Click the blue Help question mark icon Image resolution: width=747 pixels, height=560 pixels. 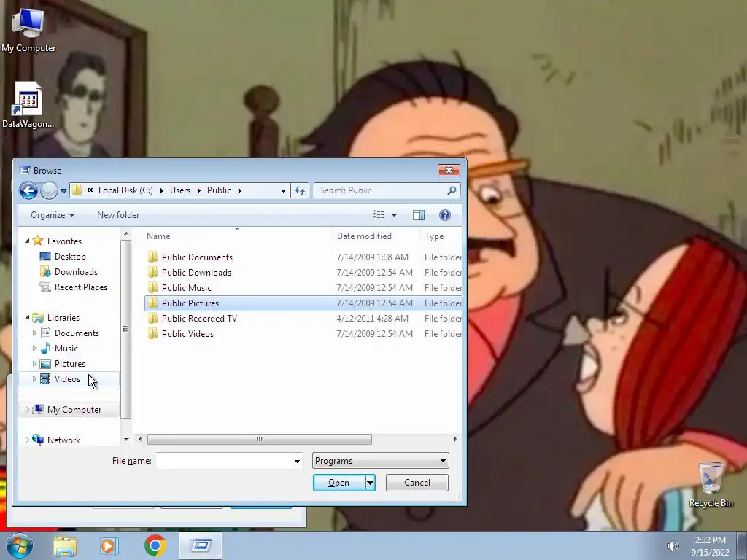coord(444,215)
